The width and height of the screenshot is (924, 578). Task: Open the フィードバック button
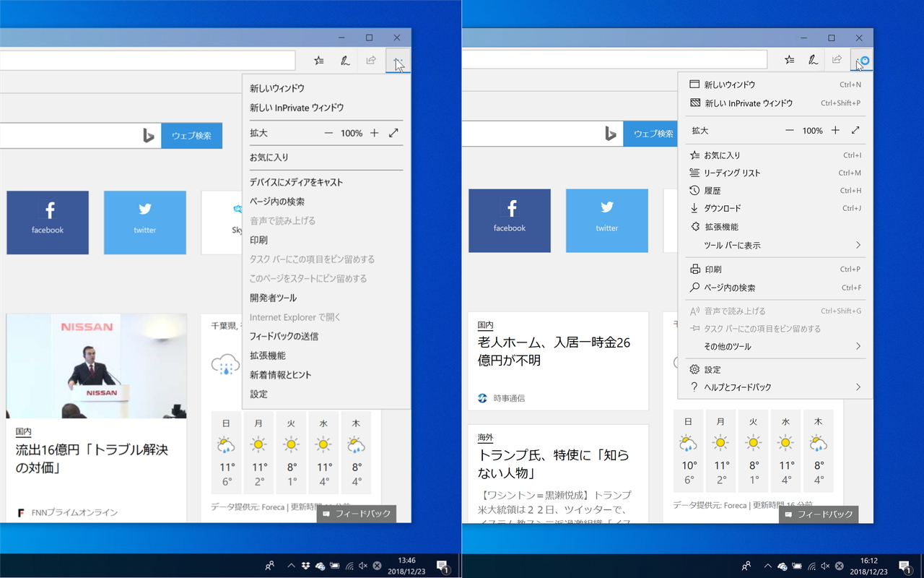(x=356, y=514)
